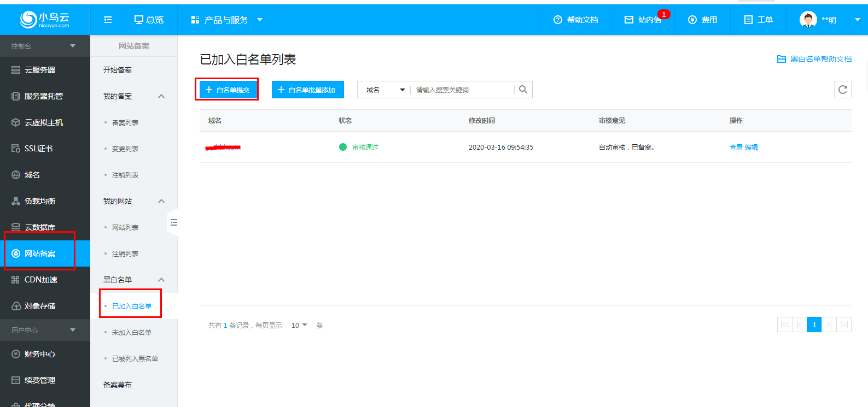Go to the last page button
The width and height of the screenshot is (868, 407).
(844, 325)
